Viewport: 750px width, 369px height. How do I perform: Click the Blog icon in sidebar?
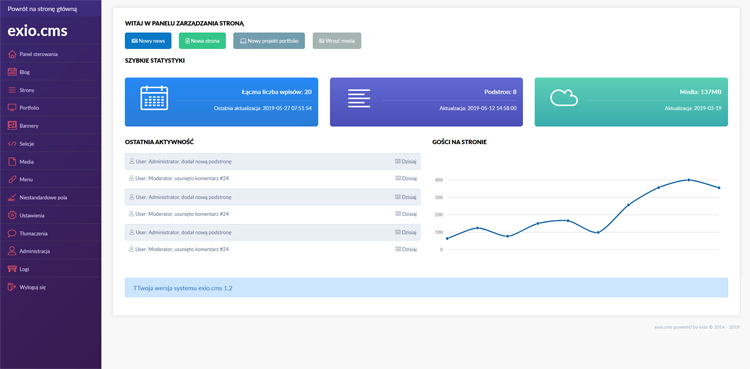coord(12,72)
